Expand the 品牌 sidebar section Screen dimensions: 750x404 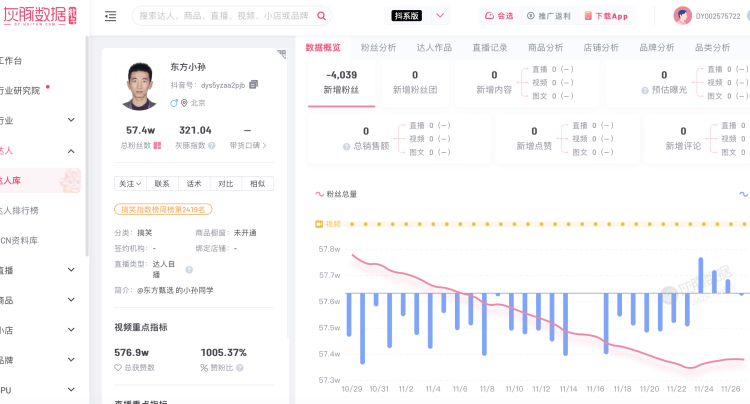[71, 360]
